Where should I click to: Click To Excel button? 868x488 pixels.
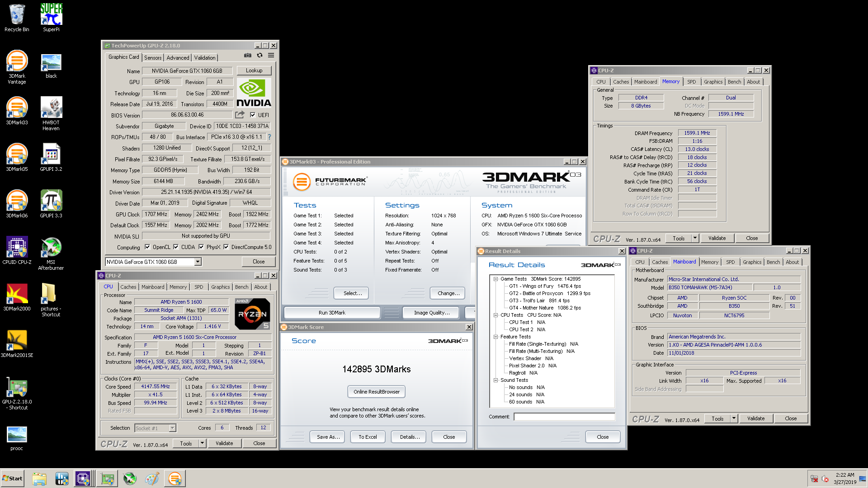click(x=368, y=437)
